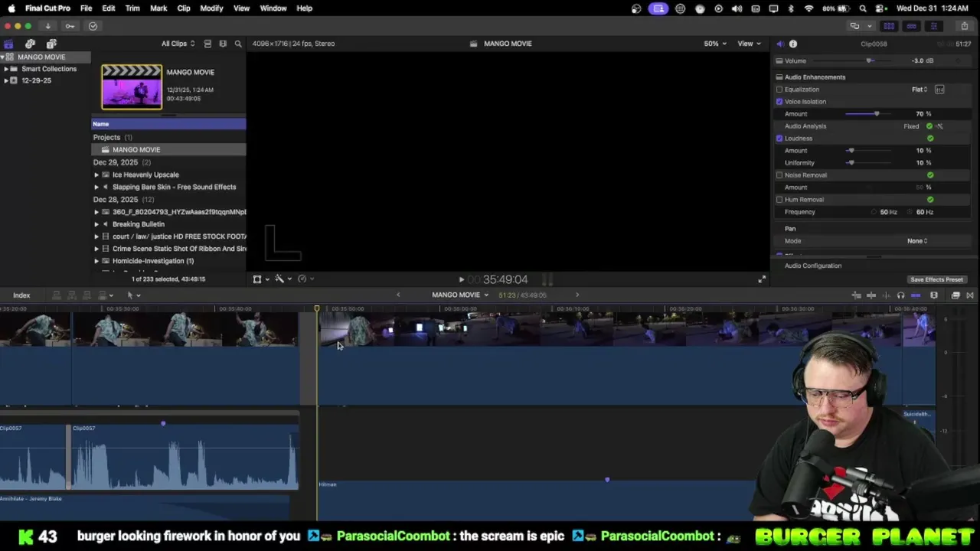Image resolution: width=980 pixels, height=551 pixels.
Task: Open the timeline Index button
Action: [x=21, y=295]
